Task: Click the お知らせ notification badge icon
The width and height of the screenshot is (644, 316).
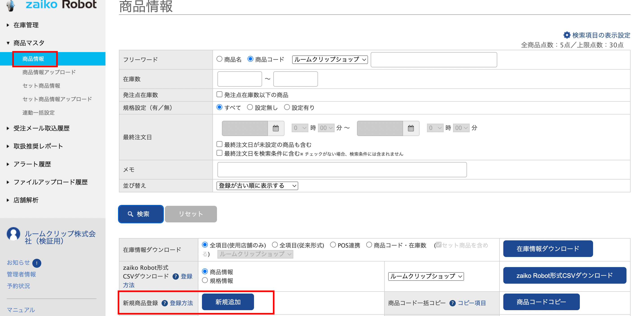Action: coord(37,263)
